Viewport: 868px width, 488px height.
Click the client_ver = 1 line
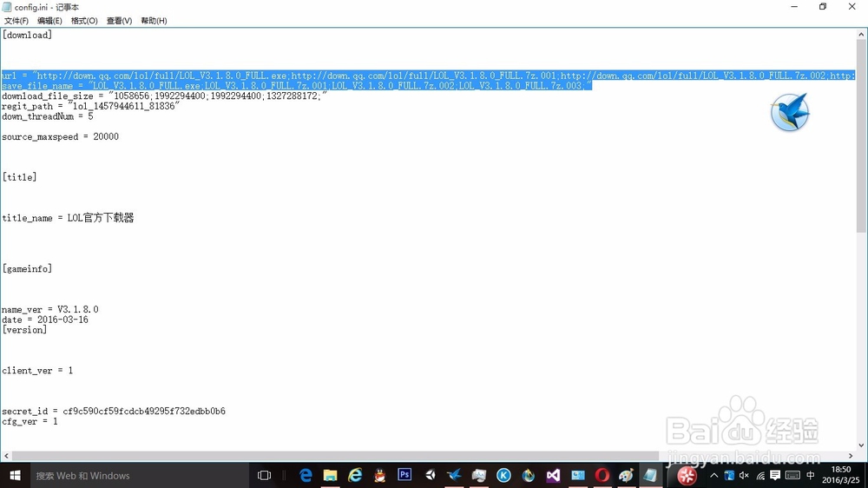[x=37, y=370]
